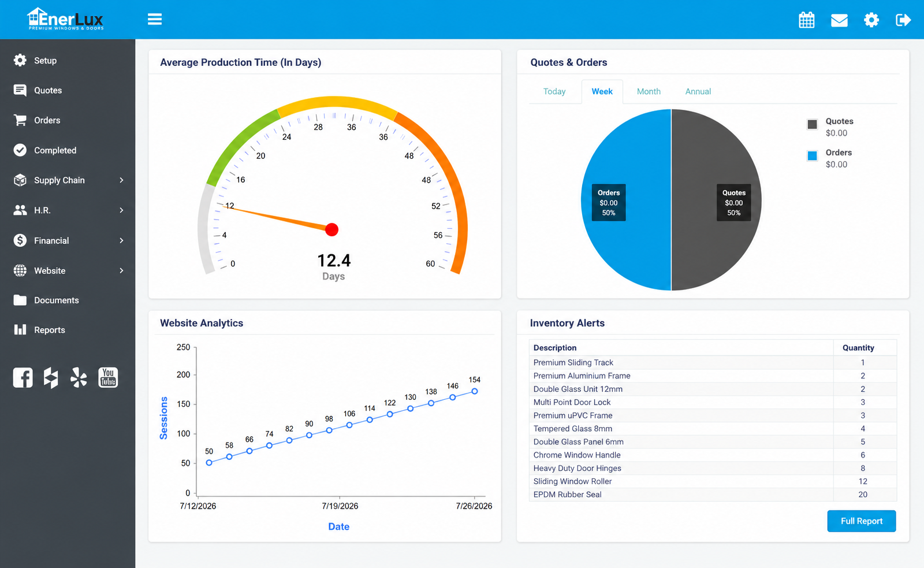Click the Financial dollar icon
924x568 pixels.
click(20, 240)
